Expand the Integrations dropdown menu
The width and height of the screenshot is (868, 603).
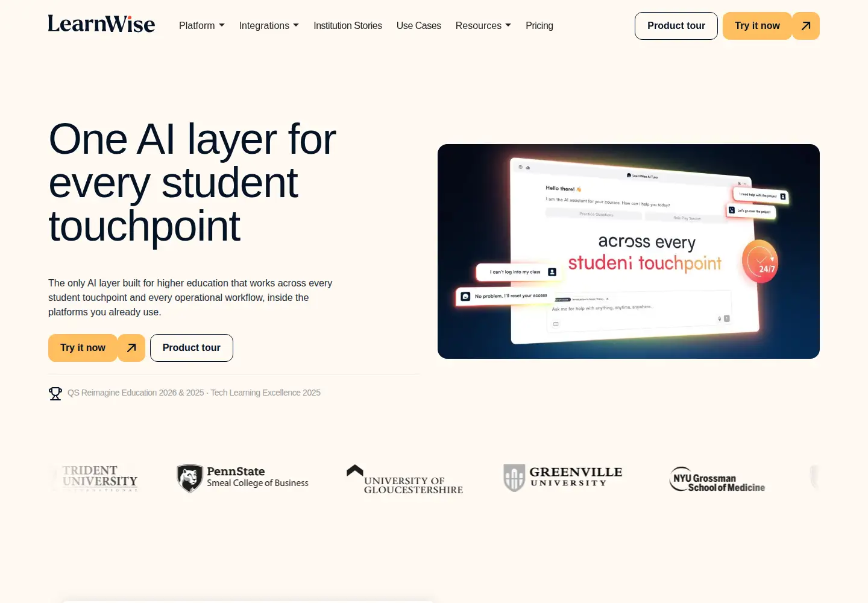pyautogui.click(x=269, y=25)
